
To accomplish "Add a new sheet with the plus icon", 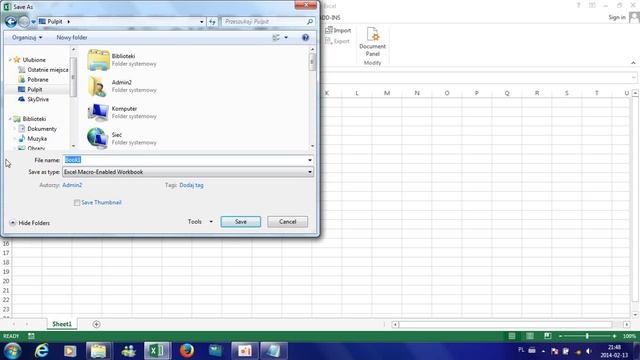I will point(96,324).
